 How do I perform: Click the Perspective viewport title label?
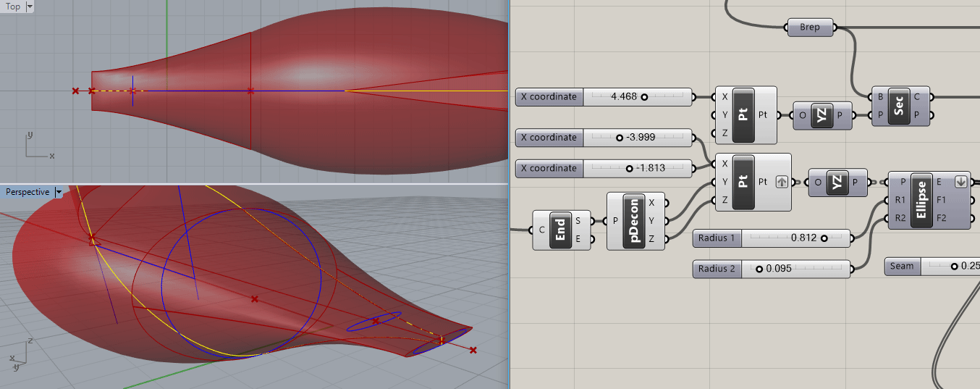pos(28,192)
